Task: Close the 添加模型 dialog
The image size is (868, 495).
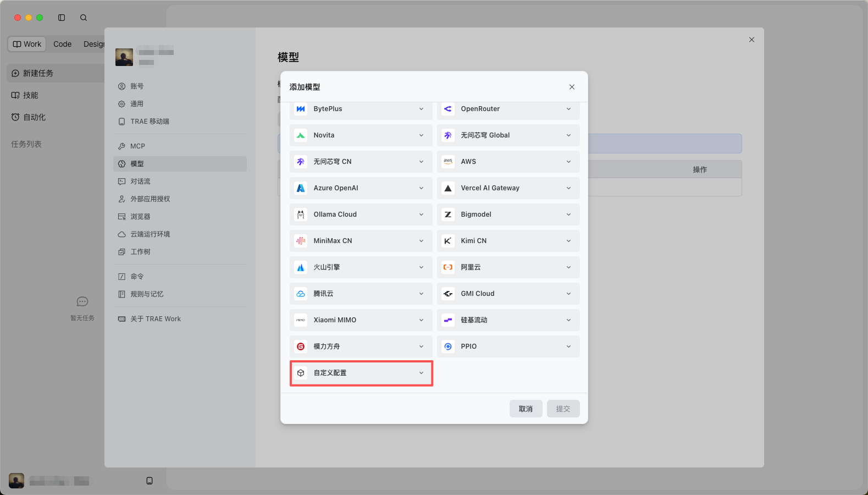Action: click(x=572, y=87)
